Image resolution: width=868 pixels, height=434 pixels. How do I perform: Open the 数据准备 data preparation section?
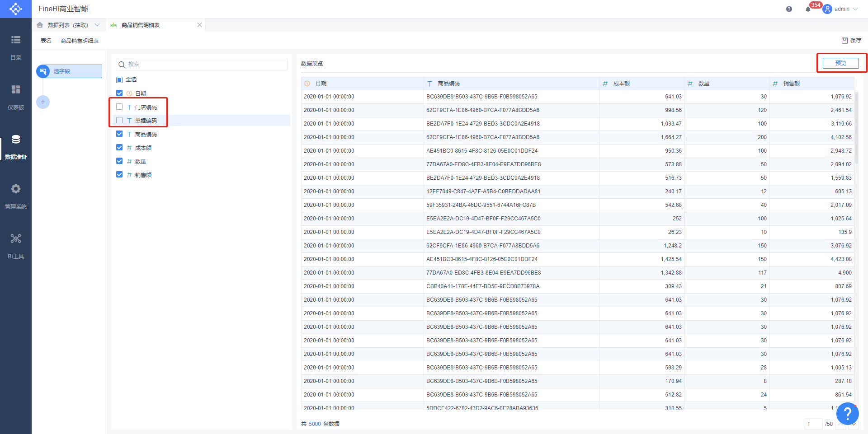[16, 147]
